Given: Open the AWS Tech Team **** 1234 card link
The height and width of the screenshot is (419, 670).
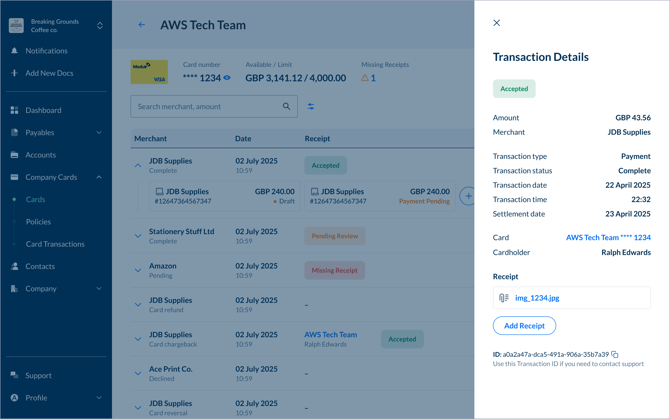Looking at the screenshot, I should click(x=608, y=238).
